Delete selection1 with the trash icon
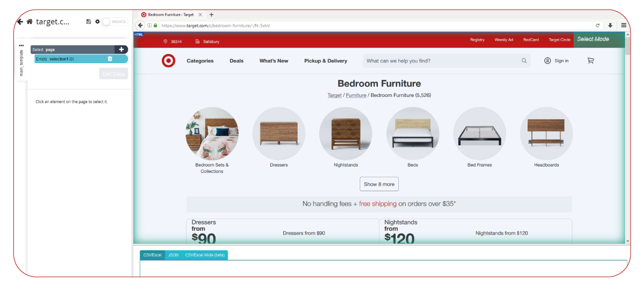 [110, 59]
